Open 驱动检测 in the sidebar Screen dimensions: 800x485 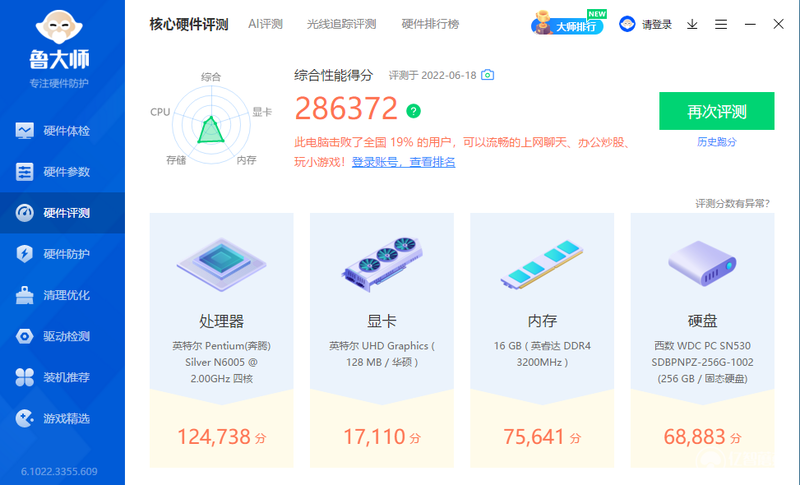(x=62, y=336)
